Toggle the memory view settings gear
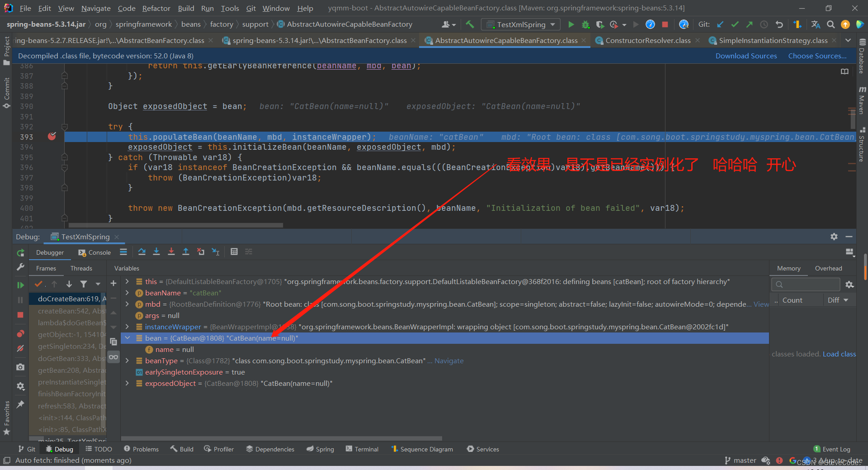868x470 pixels. click(849, 285)
